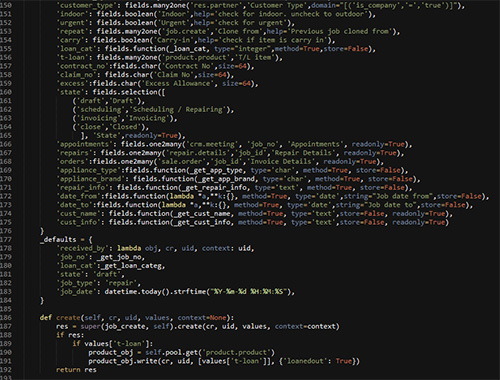
Task: Click the 'repair_info' field key
Action: pos(82,188)
